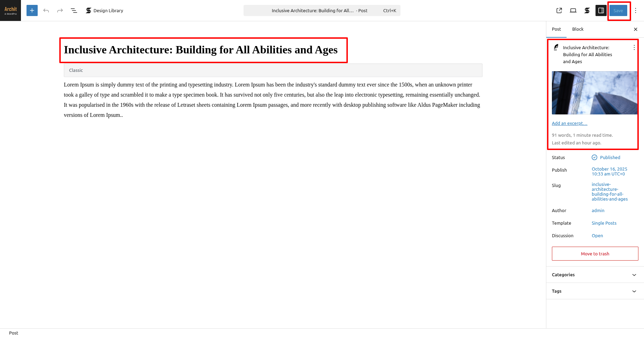Viewport: 644px width, 337px height.
Task: Click the Move to trash button
Action: click(595, 254)
